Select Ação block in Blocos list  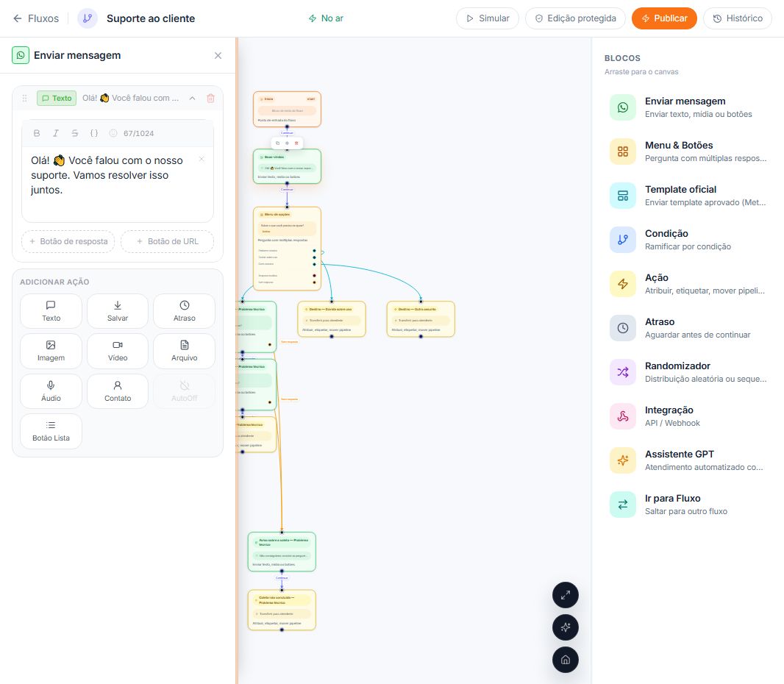pyautogui.click(x=688, y=284)
